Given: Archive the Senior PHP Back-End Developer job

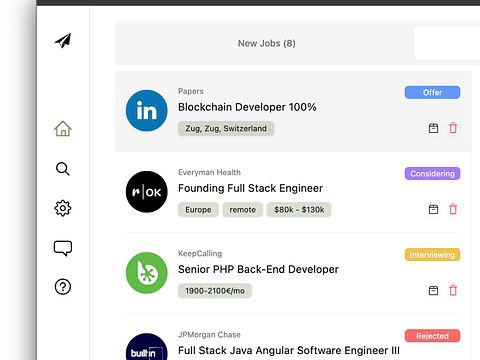Looking at the screenshot, I should pyautogui.click(x=433, y=290).
